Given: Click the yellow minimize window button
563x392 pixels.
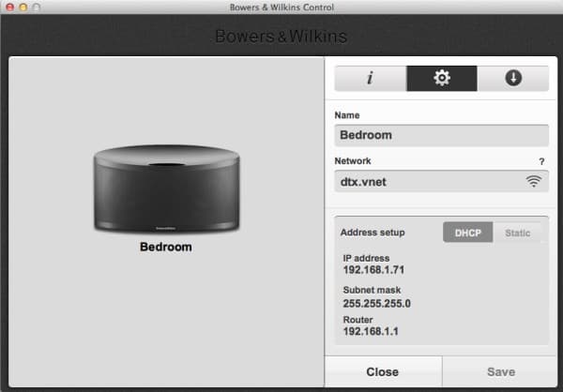Looking at the screenshot, I should pos(23,8).
